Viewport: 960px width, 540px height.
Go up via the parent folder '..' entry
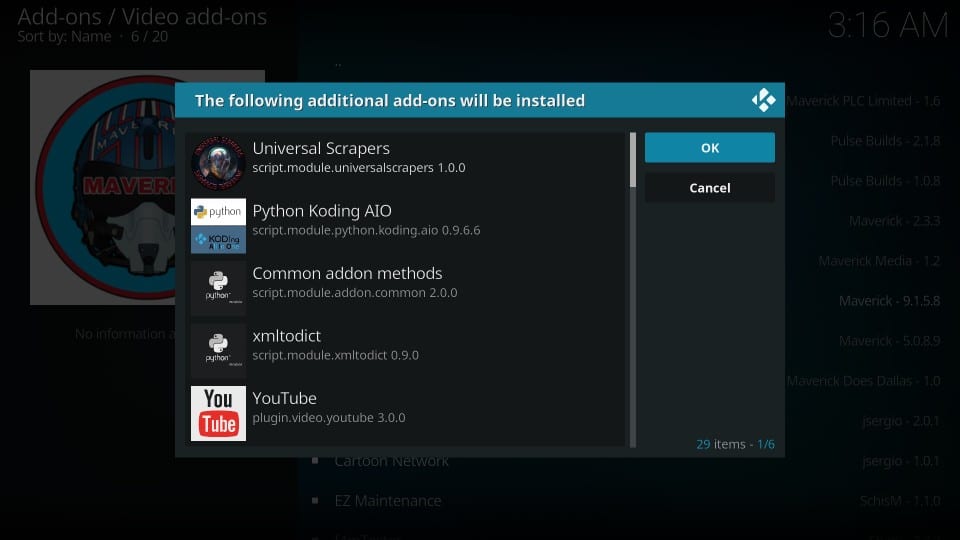tap(338, 64)
